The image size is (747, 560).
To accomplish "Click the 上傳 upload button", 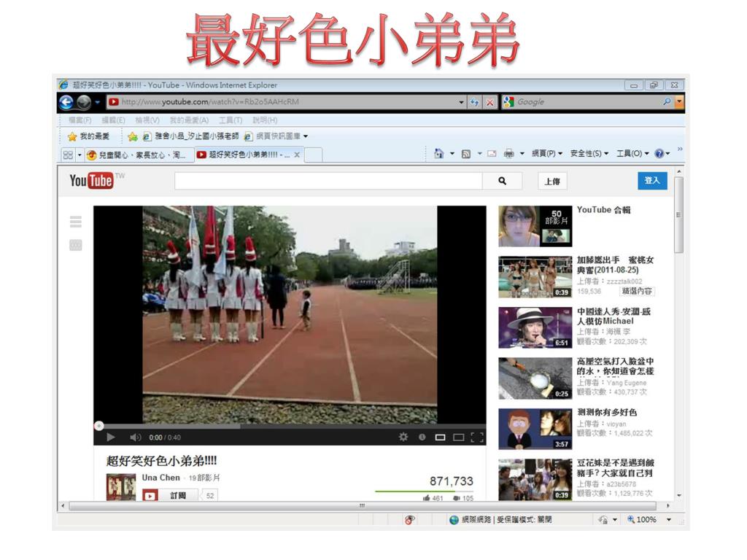I will click(x=551, y=182).
